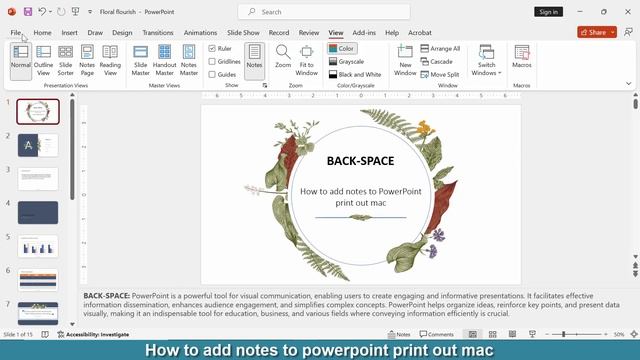
Task: Select Grayscale display mode
Action: (347, 62)
